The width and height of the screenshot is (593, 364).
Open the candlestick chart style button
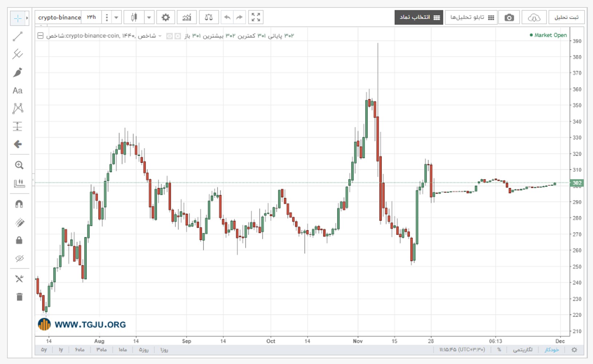click(134, 17)
